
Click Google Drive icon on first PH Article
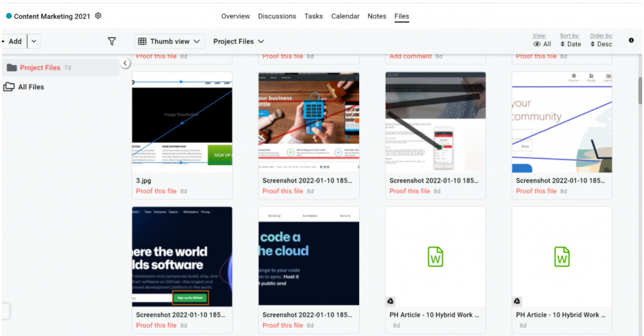pos(391,301)
